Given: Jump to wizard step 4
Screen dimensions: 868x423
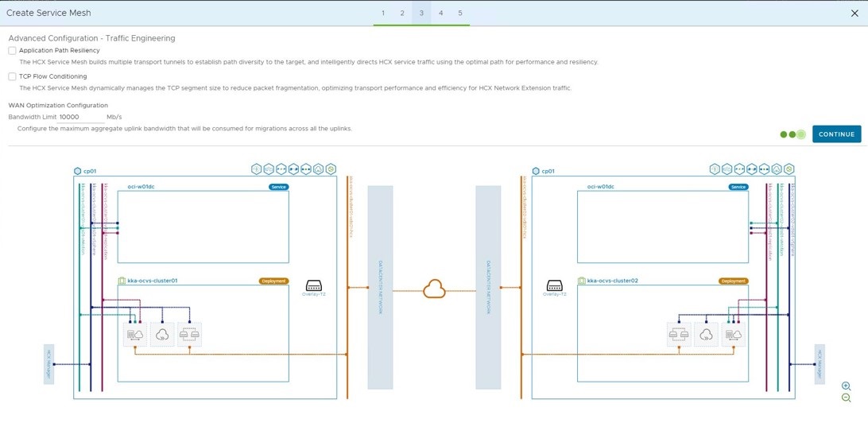Looking at the screenshot, I should click(x=441, y=14).
